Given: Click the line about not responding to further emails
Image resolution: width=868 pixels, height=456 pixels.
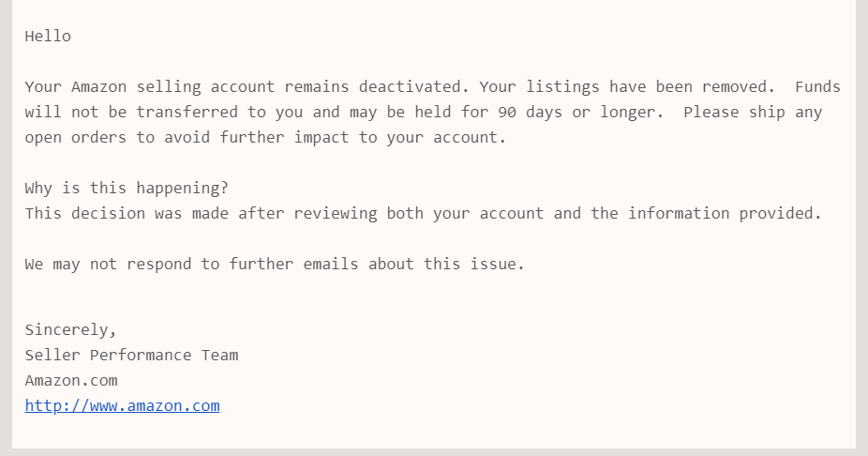Looking at the screenshot, I should [275, 265].
